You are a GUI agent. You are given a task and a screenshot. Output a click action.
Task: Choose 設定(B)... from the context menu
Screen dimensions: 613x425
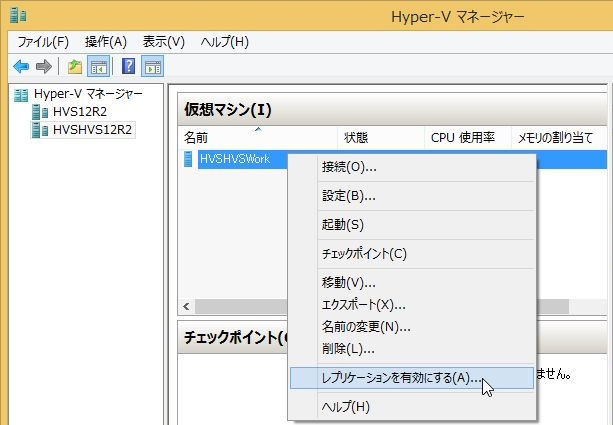coord(412,196)
